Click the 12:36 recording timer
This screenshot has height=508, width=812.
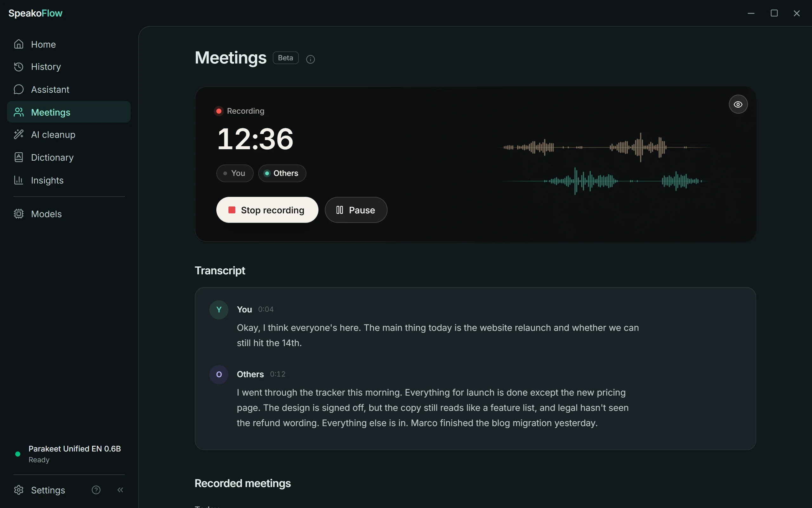(x=255, y=139)
